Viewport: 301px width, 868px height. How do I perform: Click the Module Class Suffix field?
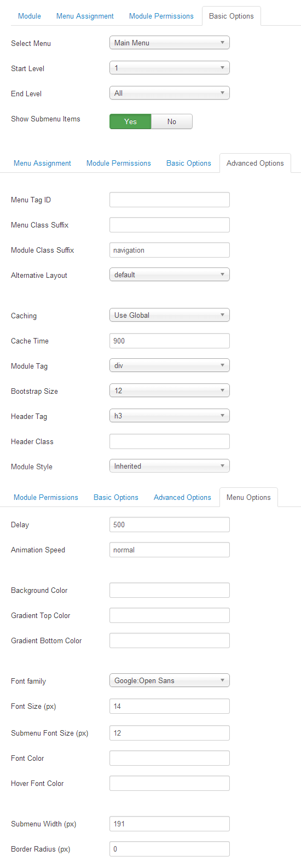[x=170, y=250]
